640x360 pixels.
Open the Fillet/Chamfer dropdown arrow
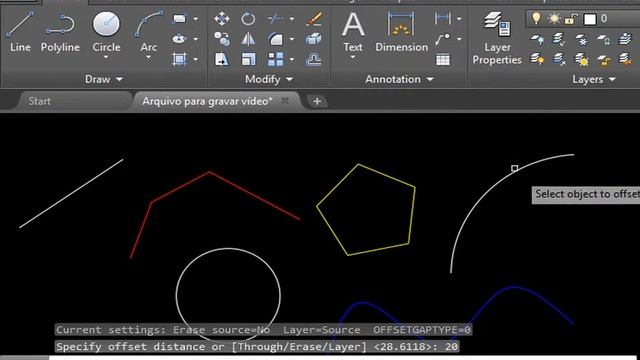pos(291,39)
